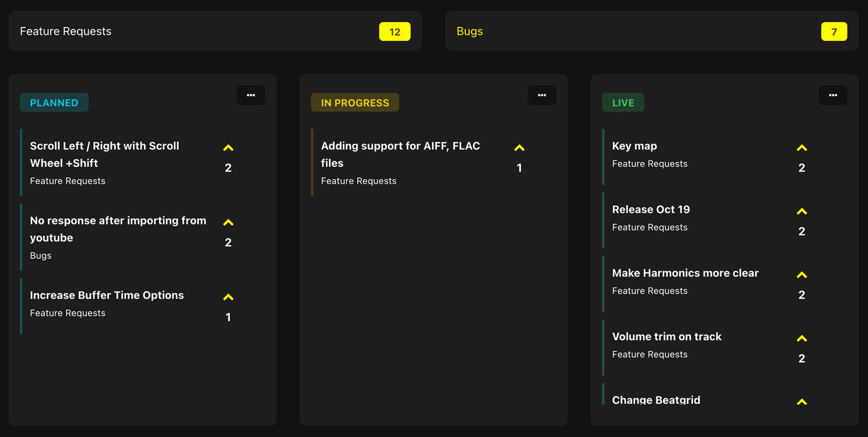Open the Planned column options menu
868x437 pixels.
coord(251,95)
